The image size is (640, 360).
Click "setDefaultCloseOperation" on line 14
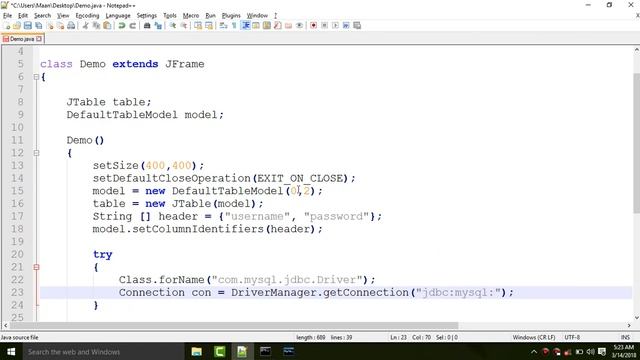[171, 178]
